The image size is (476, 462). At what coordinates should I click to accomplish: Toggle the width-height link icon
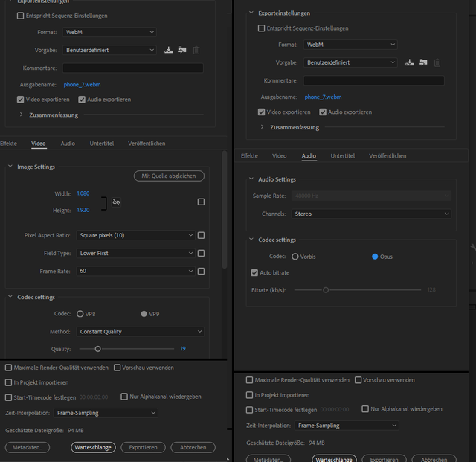click(x=116, y=202)
